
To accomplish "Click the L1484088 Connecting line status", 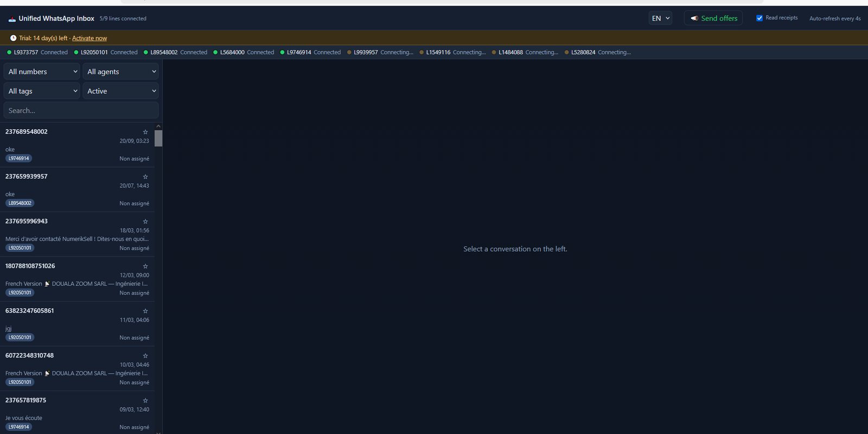I will (525, 53).
